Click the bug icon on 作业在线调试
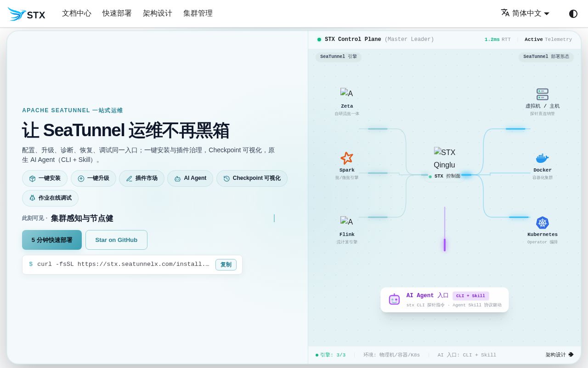Screen dimensions: 588x368 (32, 198)
